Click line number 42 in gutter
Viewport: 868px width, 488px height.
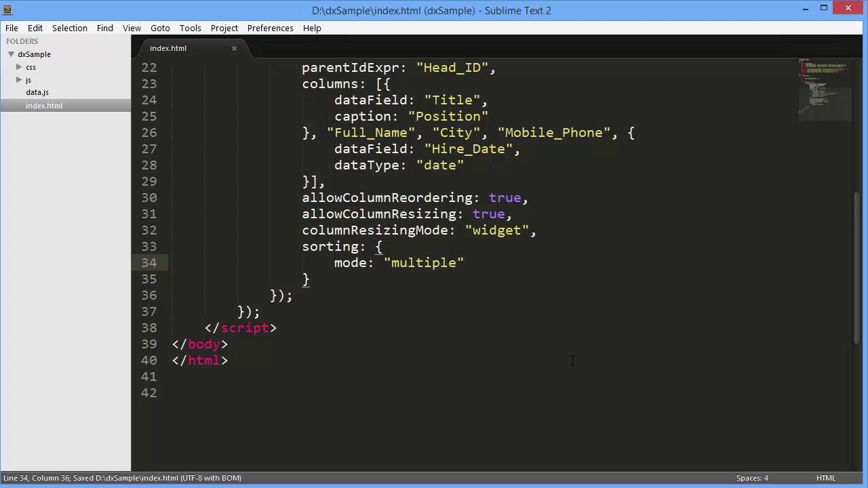pos(149,393)
